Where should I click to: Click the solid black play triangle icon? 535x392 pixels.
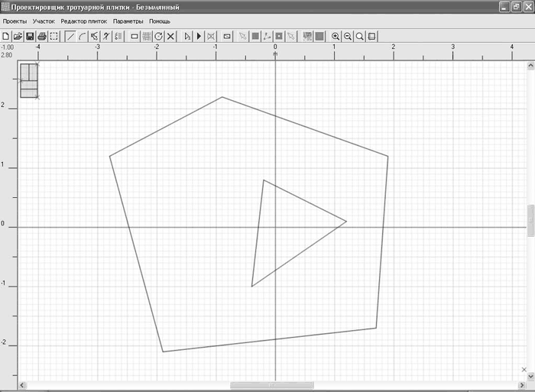point(199,36)
